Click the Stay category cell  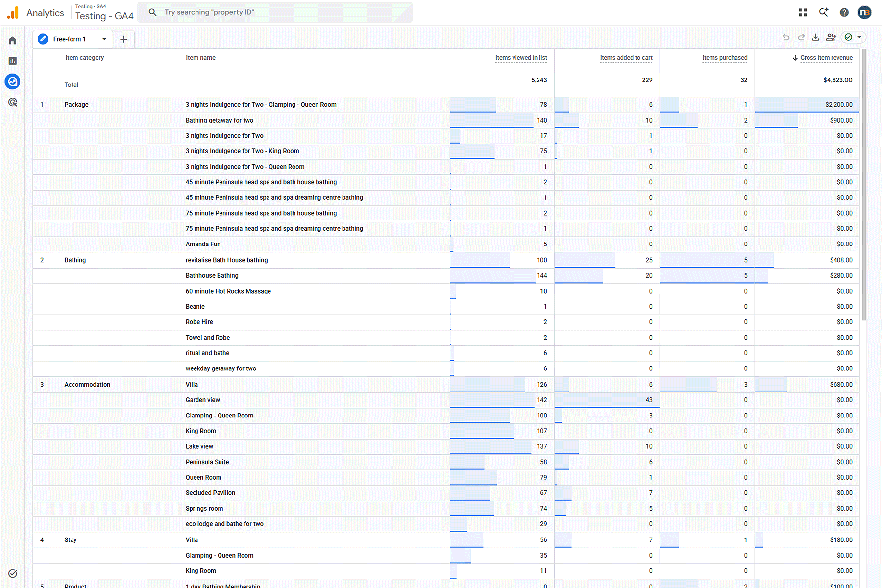(x=71, y=540)
